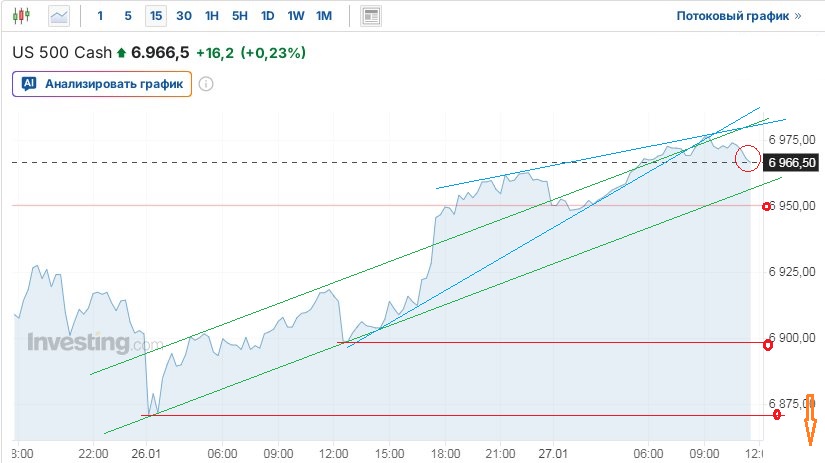Click the red circle marking current price
Image resolution: width=825 pixels, height=463 pixels.
coord(747,158)
